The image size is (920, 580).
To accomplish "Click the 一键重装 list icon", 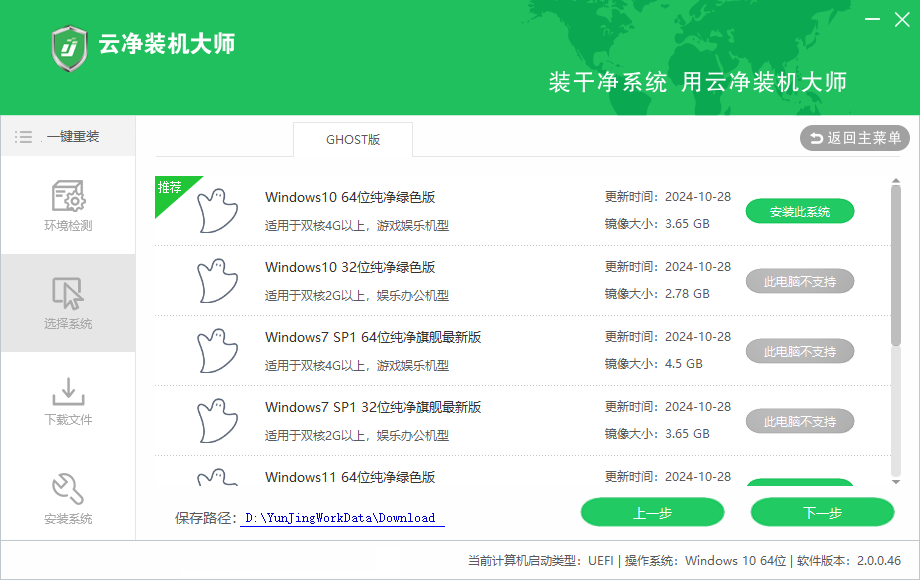I will pyautogui.click(x=23, y=137).
